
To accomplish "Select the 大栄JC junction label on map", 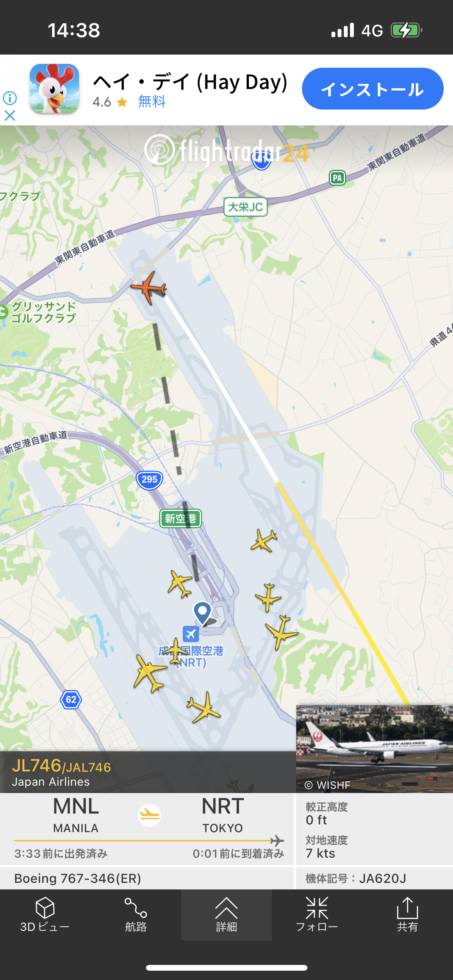I will coord(245,207).
